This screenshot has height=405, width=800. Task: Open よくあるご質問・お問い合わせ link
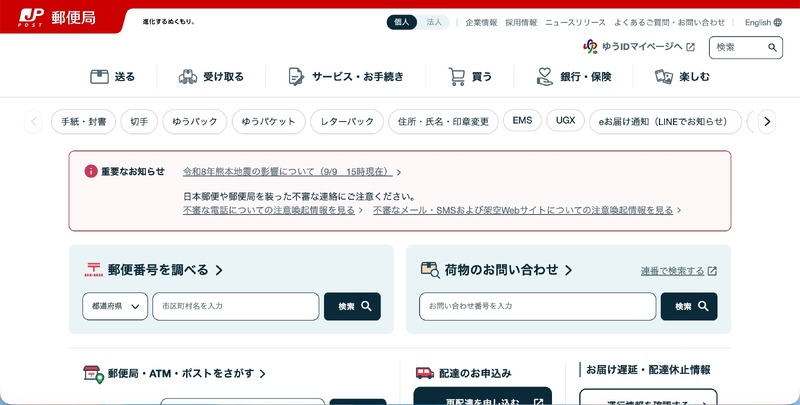coord(669,22)
